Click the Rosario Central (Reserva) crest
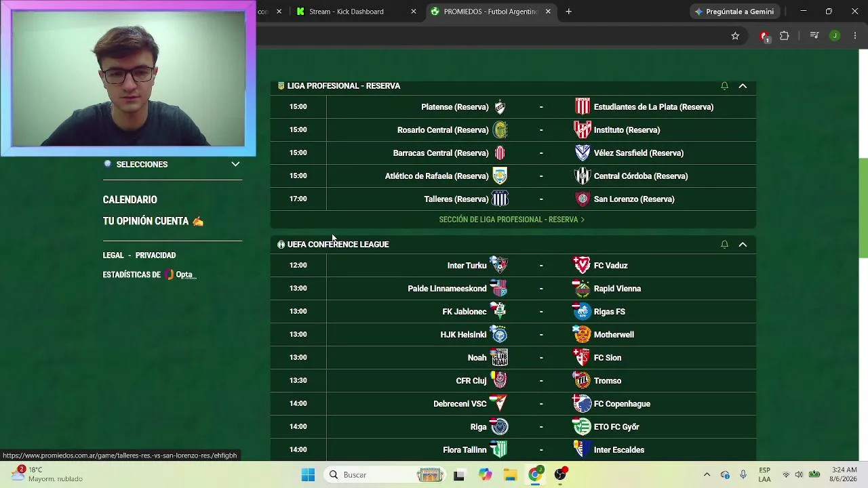 [x=500, y=130]
